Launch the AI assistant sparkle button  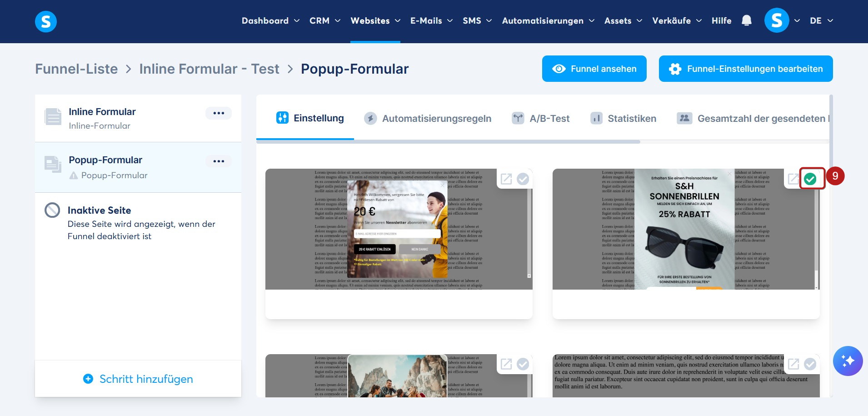pos(848,361)
